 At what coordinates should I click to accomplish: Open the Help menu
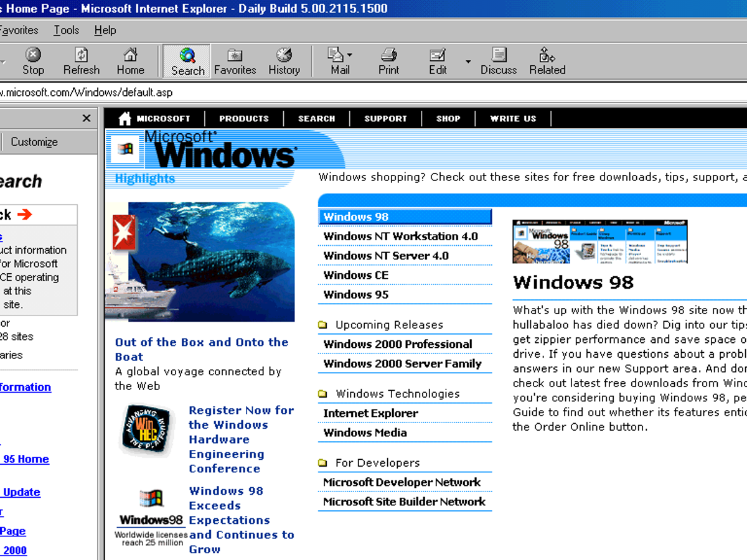point(105,30)
